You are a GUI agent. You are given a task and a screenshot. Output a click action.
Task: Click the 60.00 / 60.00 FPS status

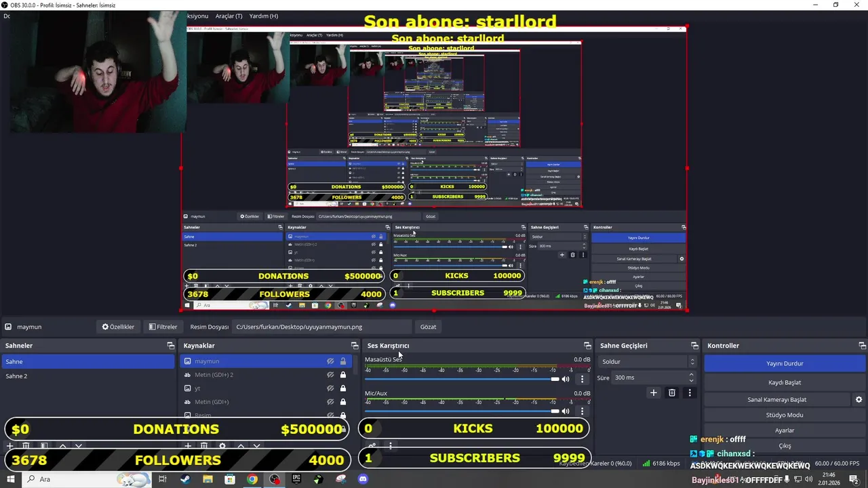[837, 464]
